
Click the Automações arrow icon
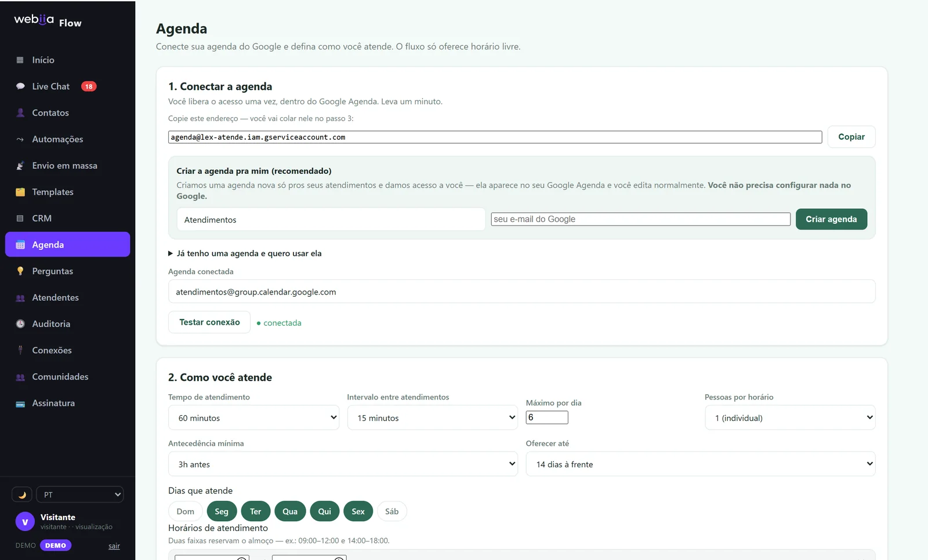pyautogui.click(x=20, y=139)
